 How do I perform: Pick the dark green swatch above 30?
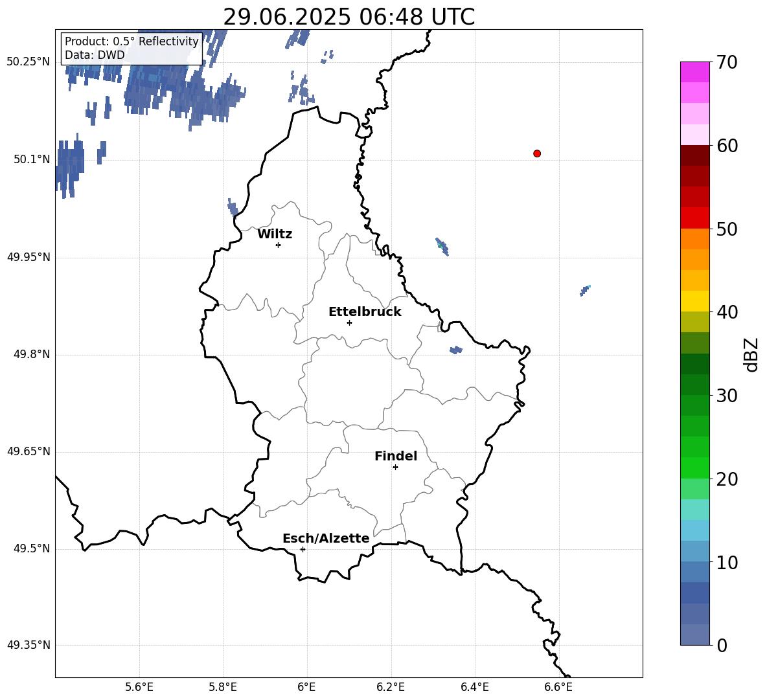[695, 364]
